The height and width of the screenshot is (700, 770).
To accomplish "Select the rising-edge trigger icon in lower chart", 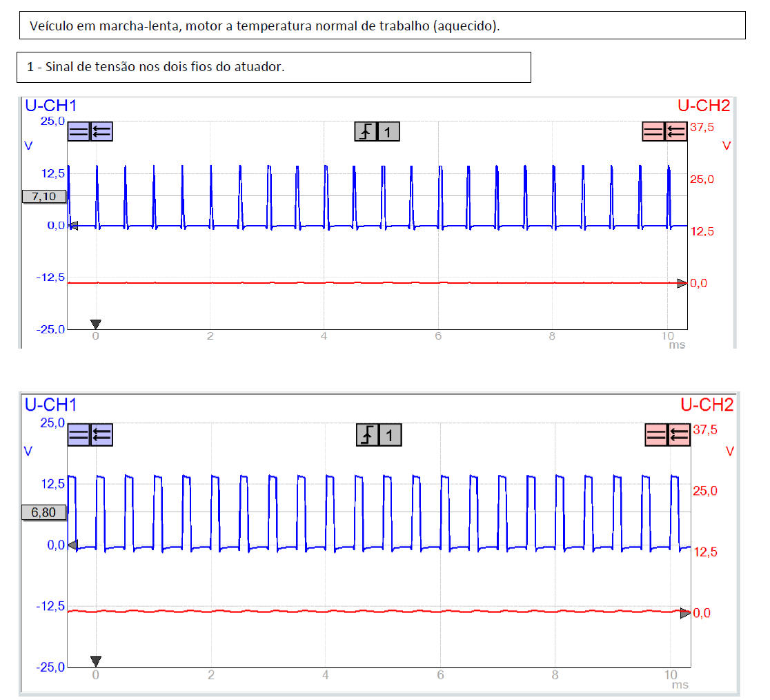I will coord(368,435).
